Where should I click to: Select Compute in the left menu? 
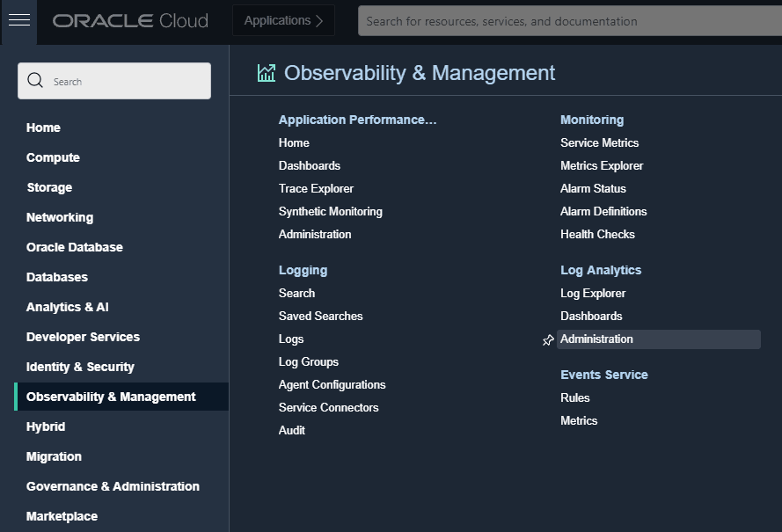click(x=53, y=157)
